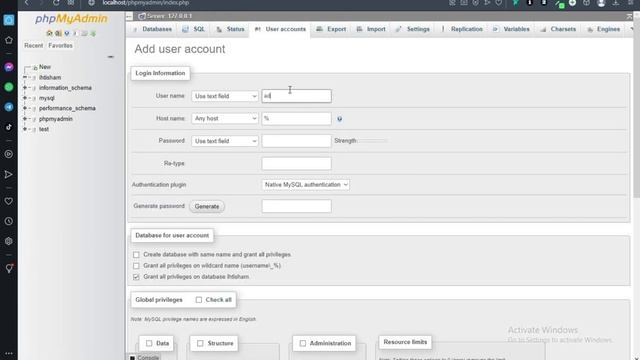The image size is (640, 360).
Task: Click the Password text input
Action: (x=296, y=141)
